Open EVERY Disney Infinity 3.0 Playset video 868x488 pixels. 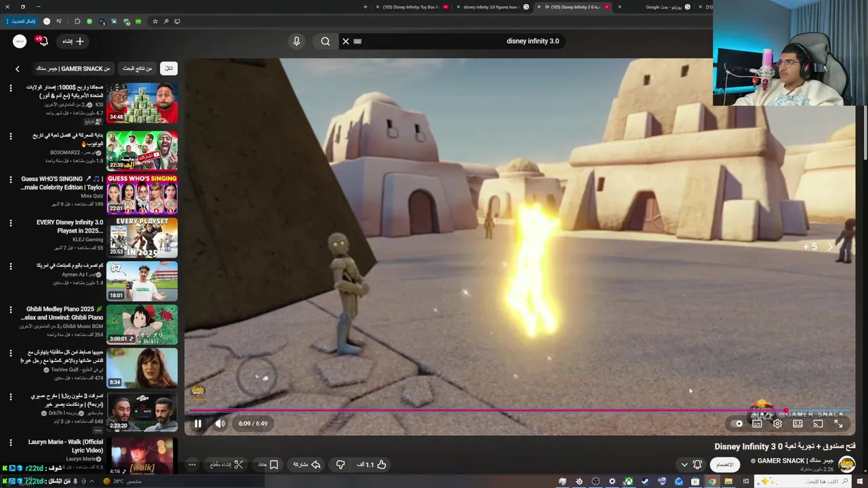coord(142,237)
